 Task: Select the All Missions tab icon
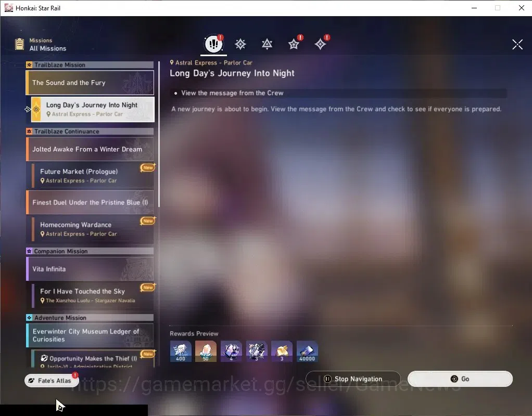[x=213, y=44]
